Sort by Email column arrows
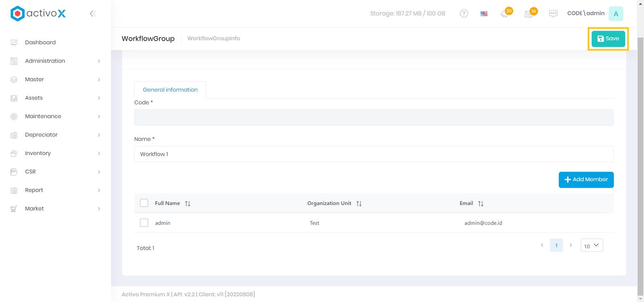 (x=481, y=204)
